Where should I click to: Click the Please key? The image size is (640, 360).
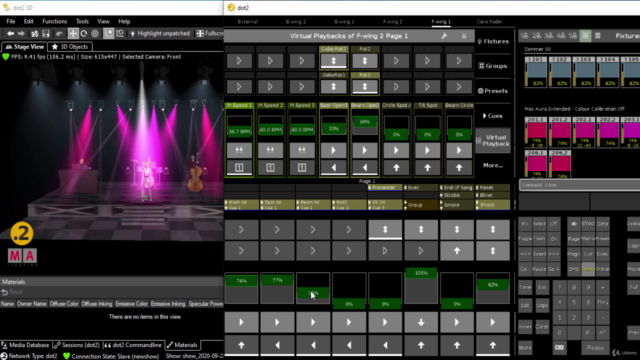(x=595, y=348)
